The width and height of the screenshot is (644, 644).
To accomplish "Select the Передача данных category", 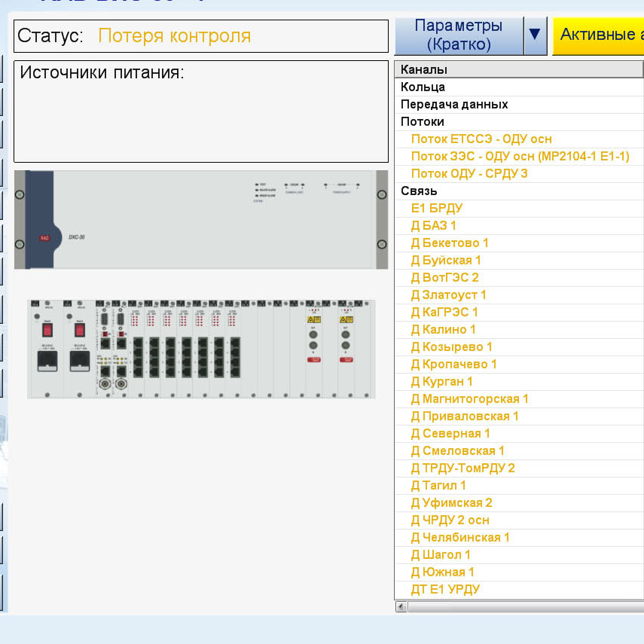I will 454,104.
